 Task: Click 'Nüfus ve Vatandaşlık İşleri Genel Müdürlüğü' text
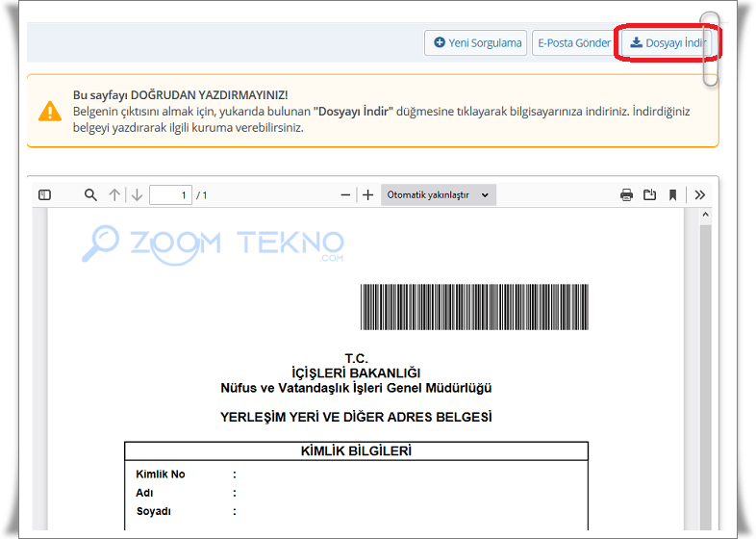356,389
